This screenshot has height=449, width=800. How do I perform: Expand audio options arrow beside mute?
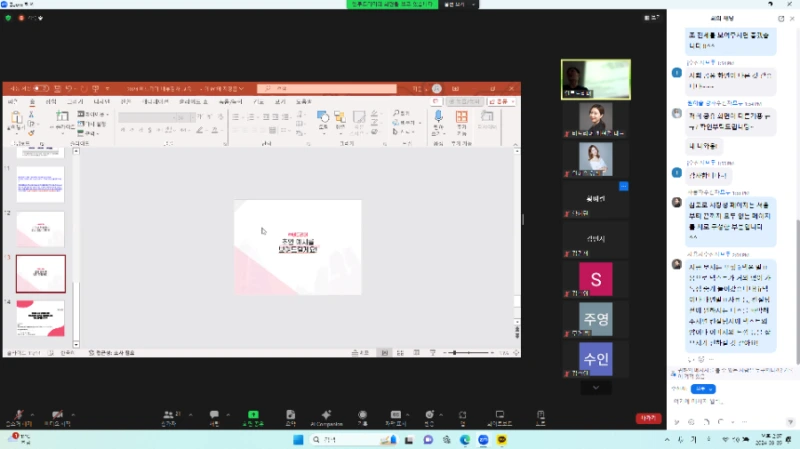[x=32, y=414]
